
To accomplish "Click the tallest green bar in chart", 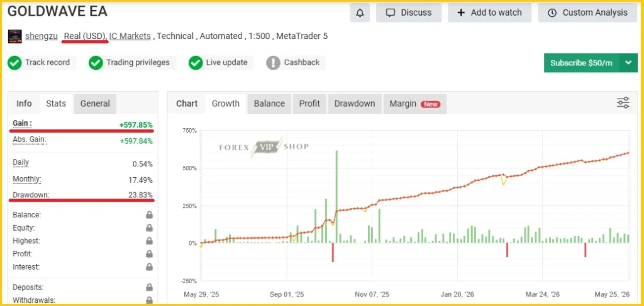I will [336, 197].
